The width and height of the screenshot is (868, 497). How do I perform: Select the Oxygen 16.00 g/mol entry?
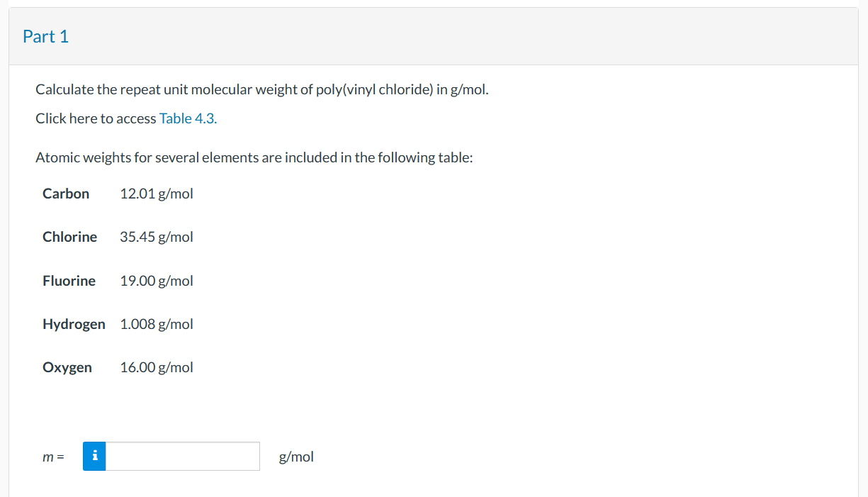[x=157, y=367]
